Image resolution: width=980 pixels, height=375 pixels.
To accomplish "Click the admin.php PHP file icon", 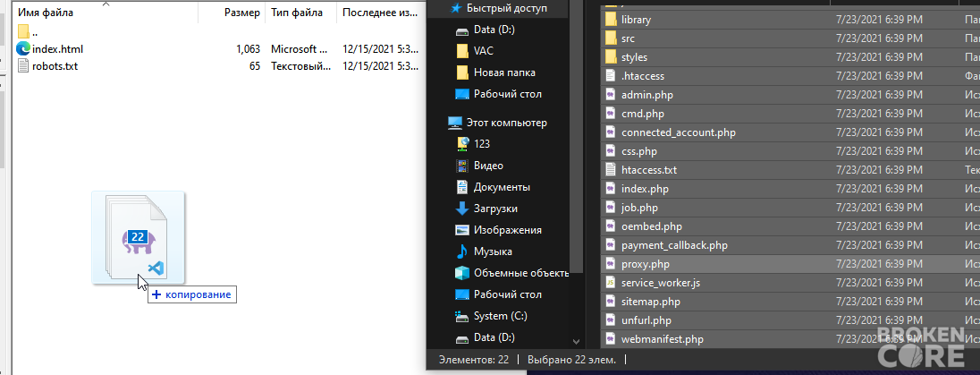I will [611, 95].
